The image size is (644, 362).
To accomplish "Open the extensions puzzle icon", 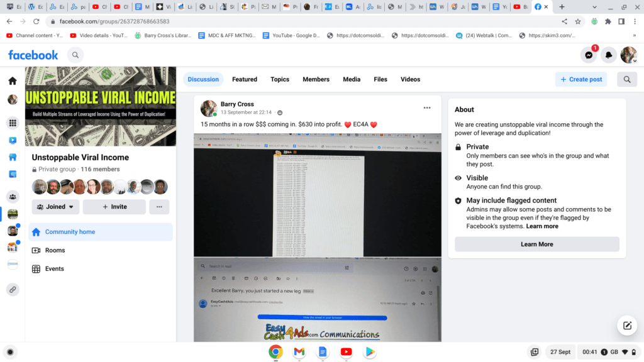I will (x=608, y=21).
